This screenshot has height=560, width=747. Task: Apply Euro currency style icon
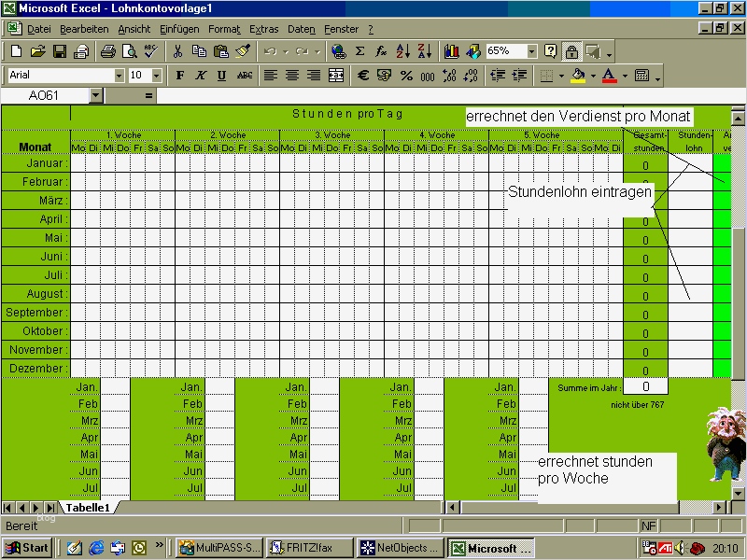(363, 76)
